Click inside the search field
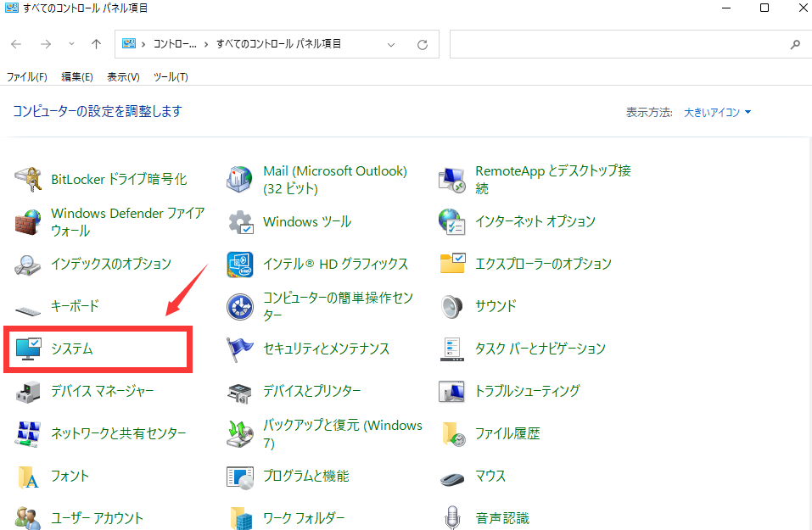This screenshot has height=530, width=812. pyautogui.click(x=628, y=44)
